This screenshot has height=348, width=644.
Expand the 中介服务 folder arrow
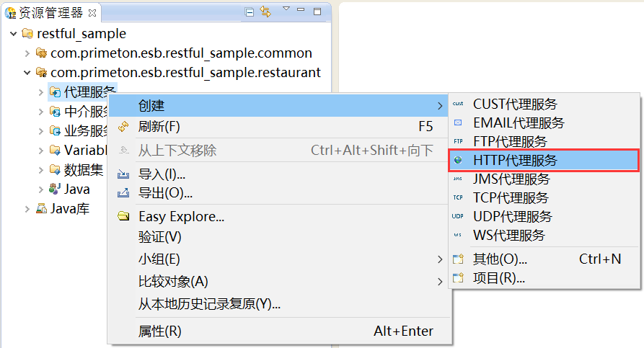(40, 112)
